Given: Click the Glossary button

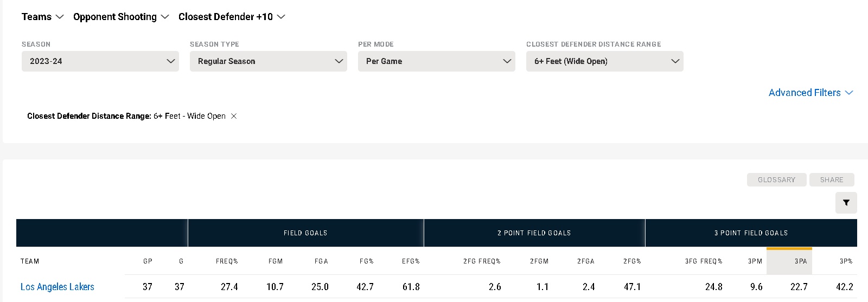Looking at the screenshot, I should (776, 180).
